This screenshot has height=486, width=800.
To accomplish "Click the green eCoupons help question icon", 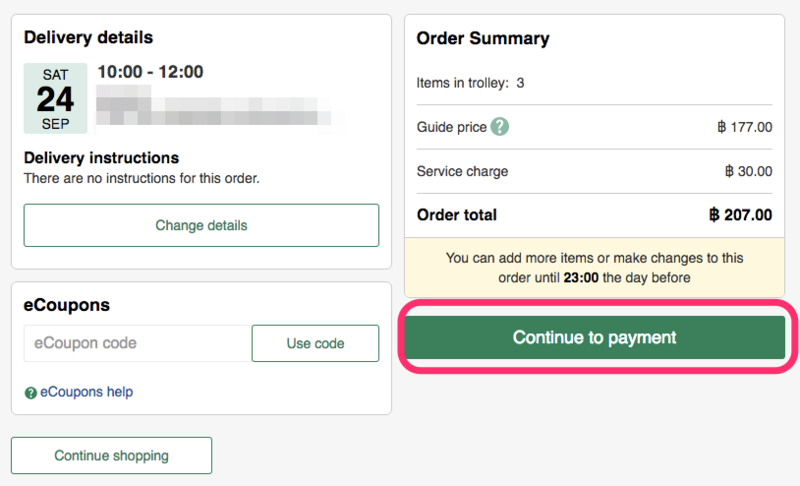I will [x=30, y=393].
